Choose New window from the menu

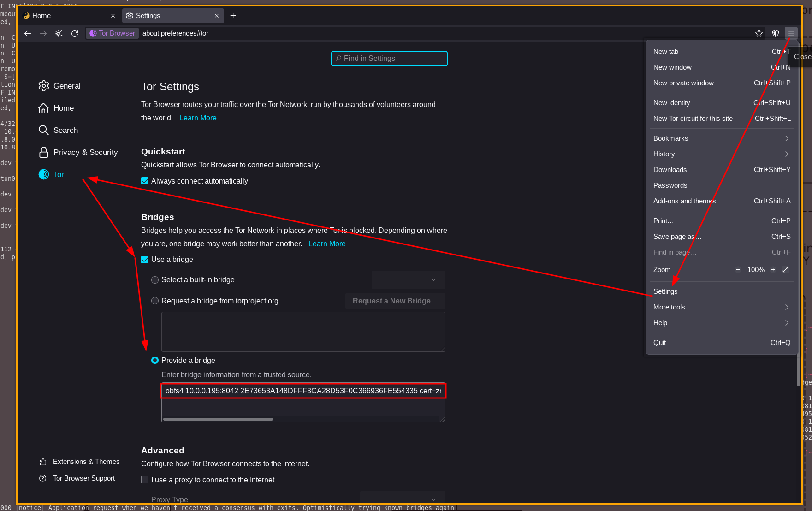coord(722,67)
